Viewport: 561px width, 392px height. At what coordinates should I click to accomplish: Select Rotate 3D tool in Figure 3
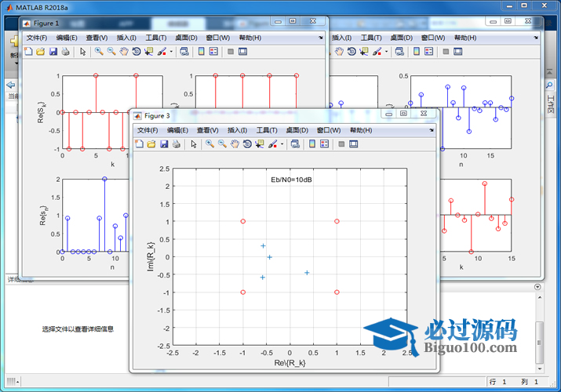[x=247, y=144]
